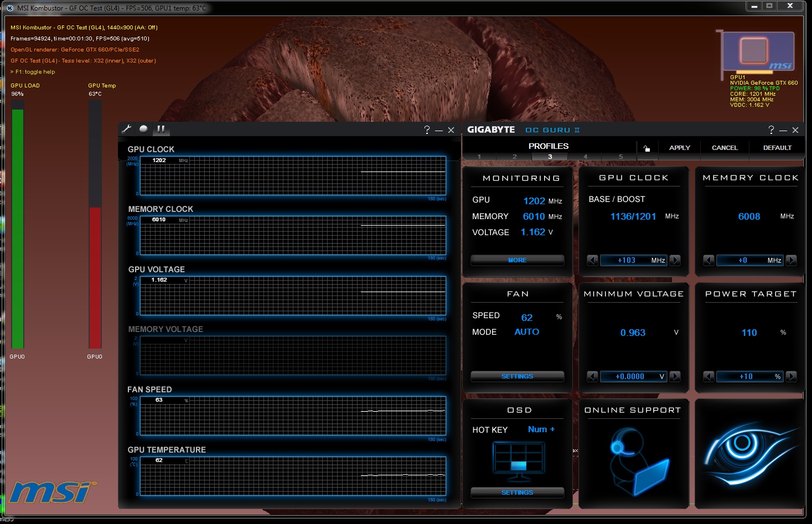Image resolution: width=812 pixels, height=524 pixels.
Task: Open MORE monitoring details
Action: click(518, 260)
